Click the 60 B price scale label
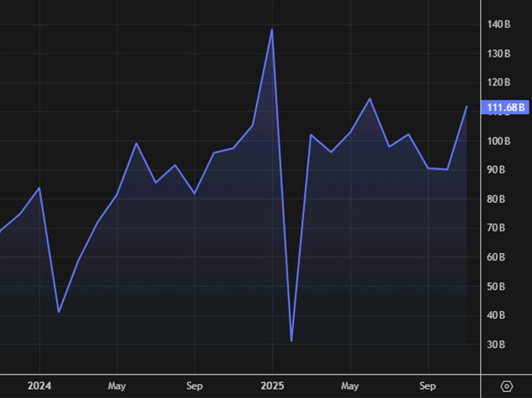This screenshot has width=532, height=398. [x=496, y=257]
